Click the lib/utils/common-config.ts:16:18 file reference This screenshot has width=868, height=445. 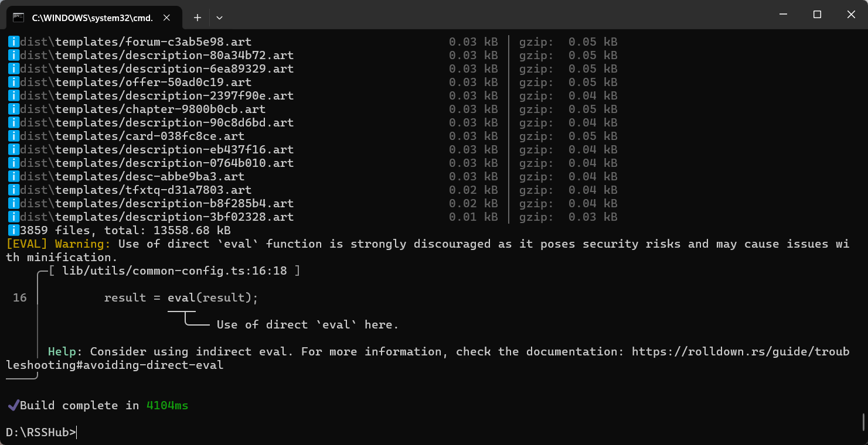(175, 271)
